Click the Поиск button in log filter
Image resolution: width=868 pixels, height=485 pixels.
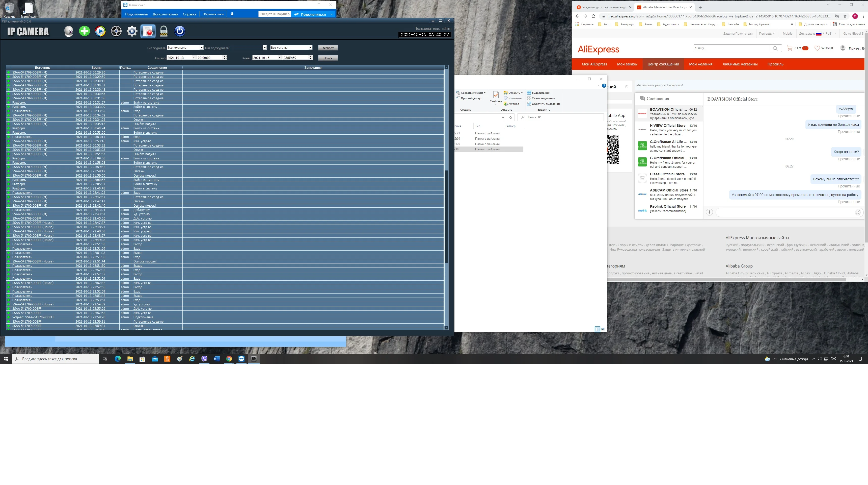coord(328,58)
